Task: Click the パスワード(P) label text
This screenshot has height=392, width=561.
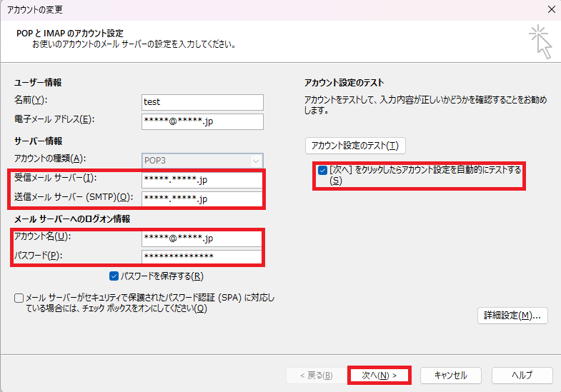Action: tap(36, 256)
